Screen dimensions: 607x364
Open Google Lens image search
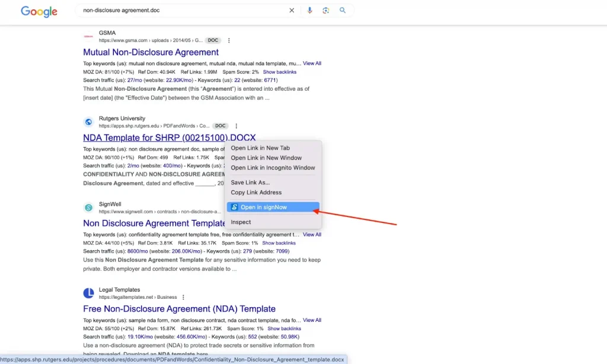click(326, 11)
